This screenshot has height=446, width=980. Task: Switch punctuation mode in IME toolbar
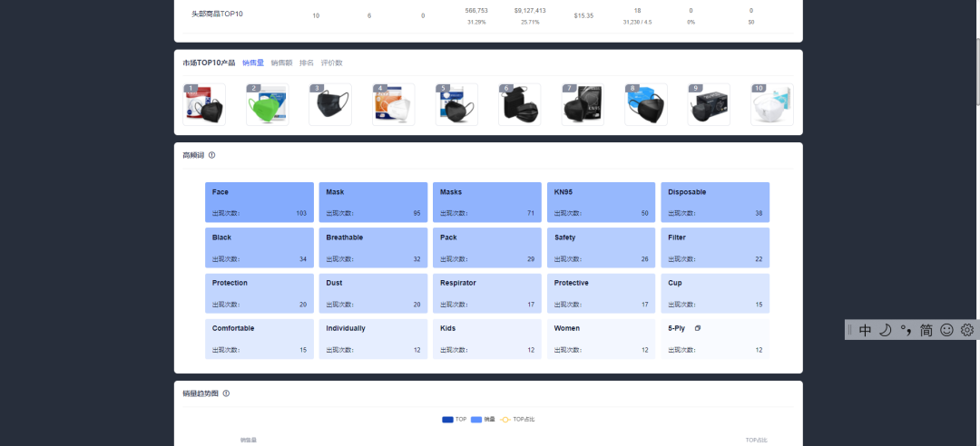click(906, 330)
